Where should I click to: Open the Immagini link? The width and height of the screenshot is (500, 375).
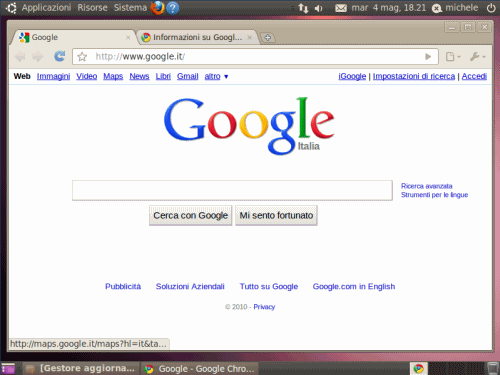[53, 76]
